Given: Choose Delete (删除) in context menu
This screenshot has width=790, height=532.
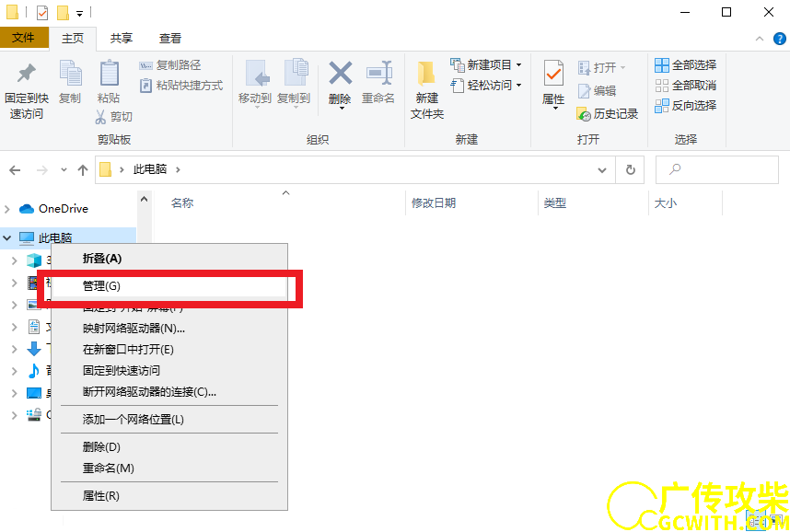Looking at the screenshot, I should tap(169, 446).
